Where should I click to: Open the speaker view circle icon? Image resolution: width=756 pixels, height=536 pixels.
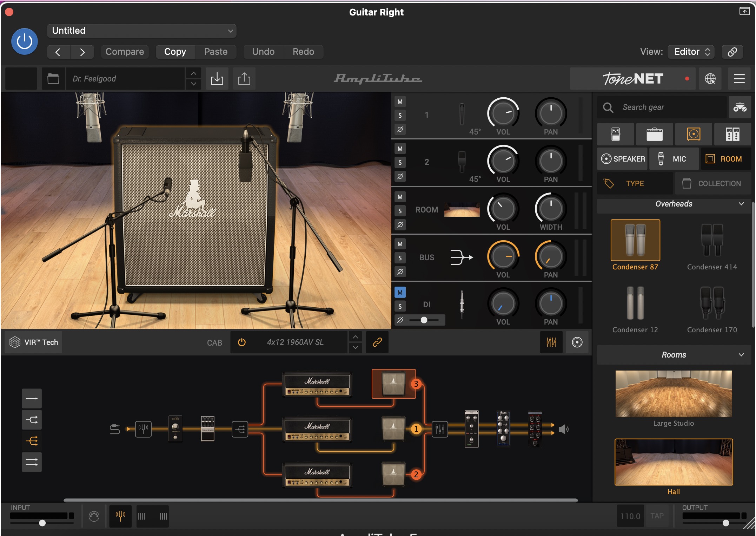(x=577, y=342)
